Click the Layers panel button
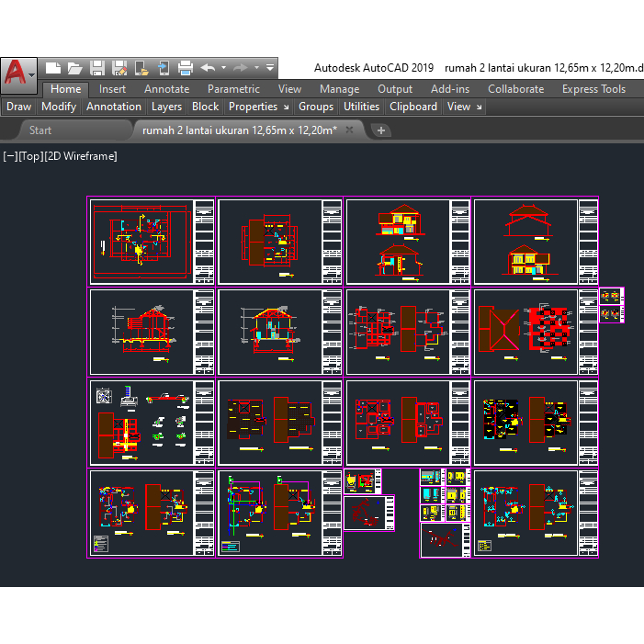This screenshot has width=644, height=644. [x=167, y=107]
